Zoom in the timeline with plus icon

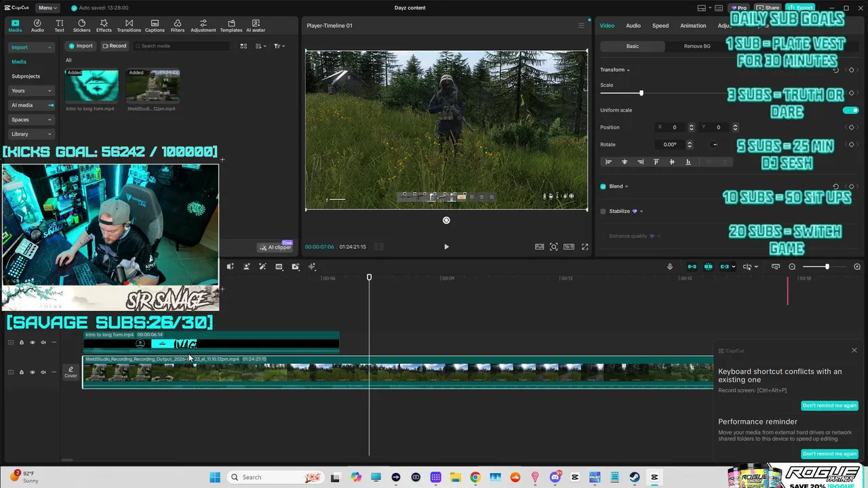tap(857, 267)
